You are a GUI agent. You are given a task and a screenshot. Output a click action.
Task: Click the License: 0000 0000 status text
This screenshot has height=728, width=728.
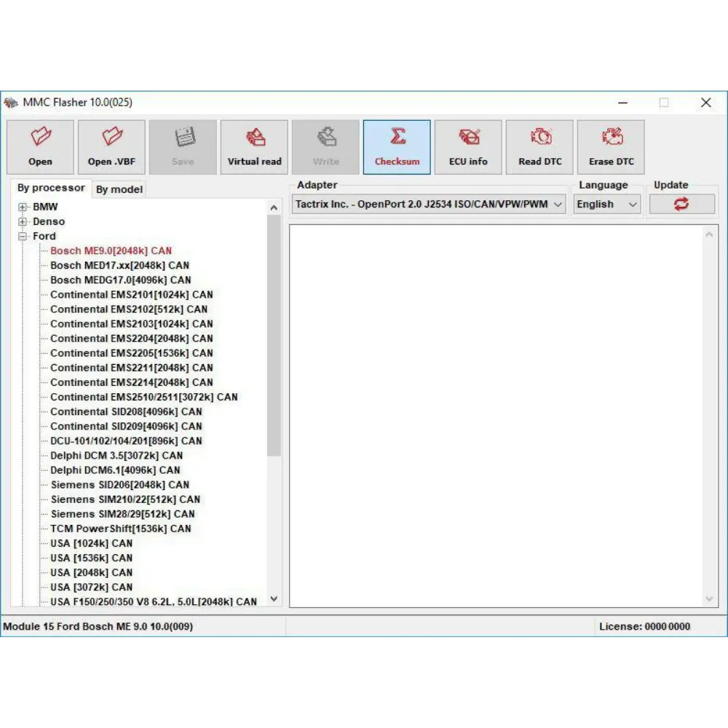tap(644, 627)
